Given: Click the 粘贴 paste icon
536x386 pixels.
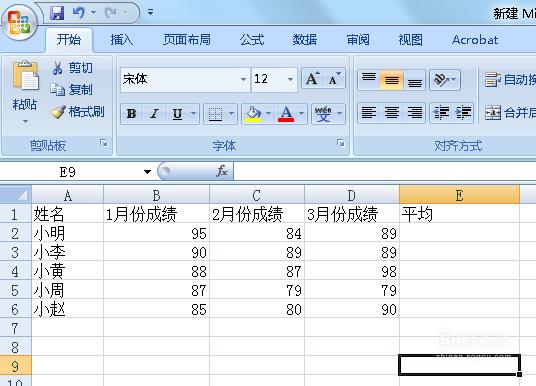Looking at the screenshot, I should click(x=25, y=76).
